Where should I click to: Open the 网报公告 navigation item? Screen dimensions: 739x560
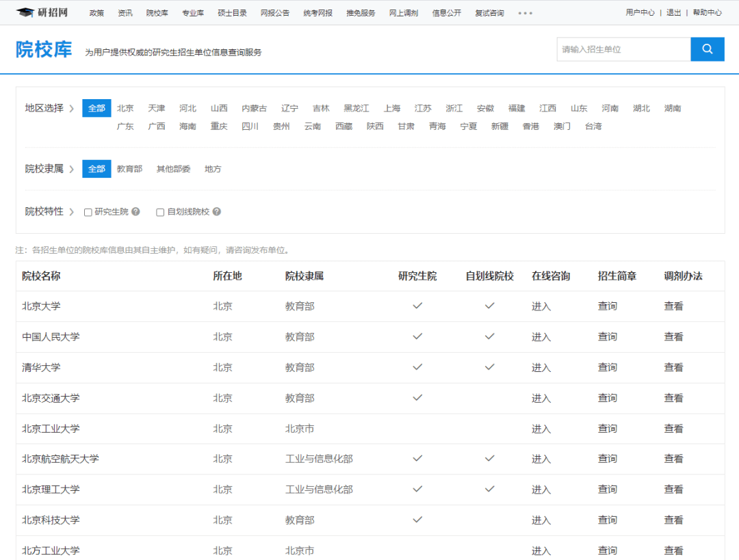[275, 13]
